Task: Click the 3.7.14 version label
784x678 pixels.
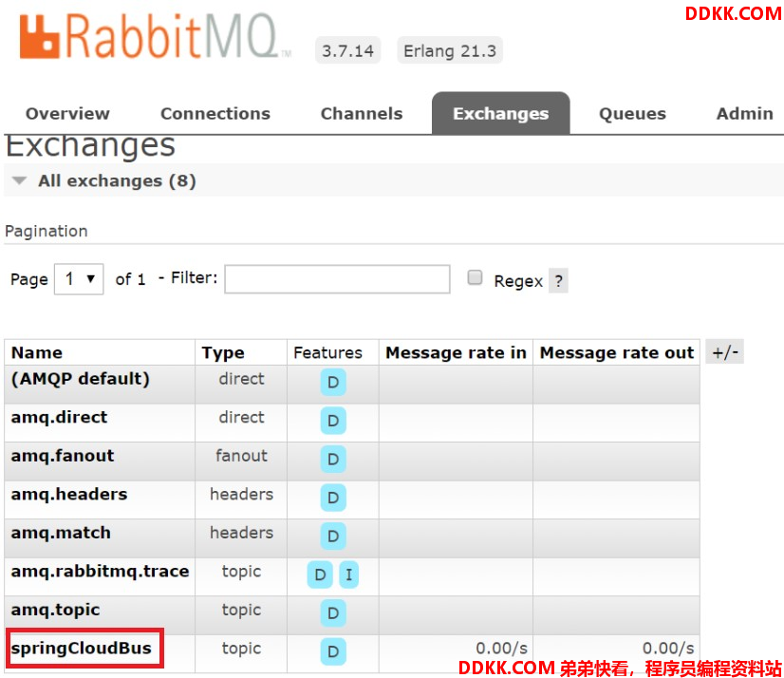Action: coord(348,50)
